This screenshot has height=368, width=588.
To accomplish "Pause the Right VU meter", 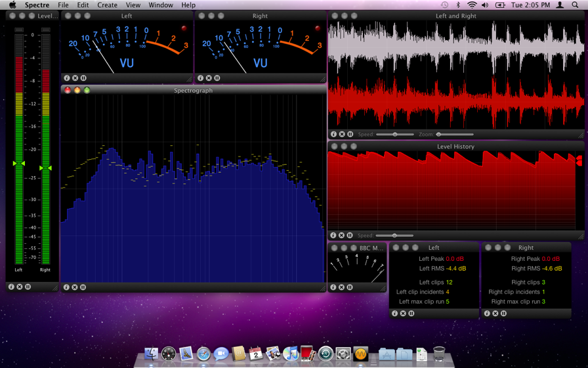I will pos(217,78).
